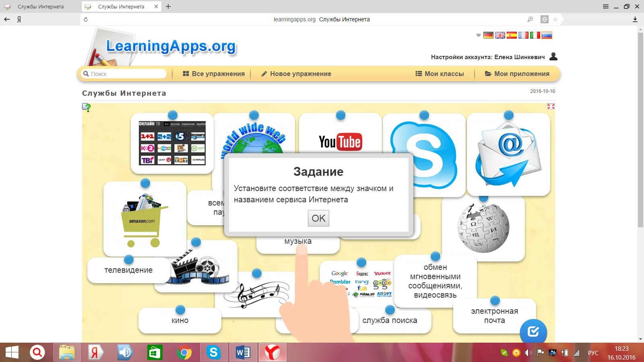Open the Yandex Я home button
The image size is (644, 362).
[19, 19]
